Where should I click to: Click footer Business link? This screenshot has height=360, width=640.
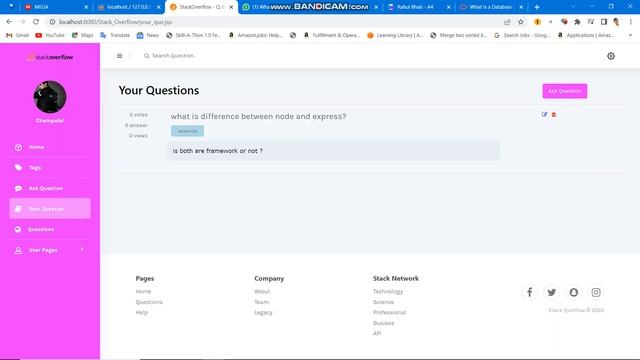383,323
